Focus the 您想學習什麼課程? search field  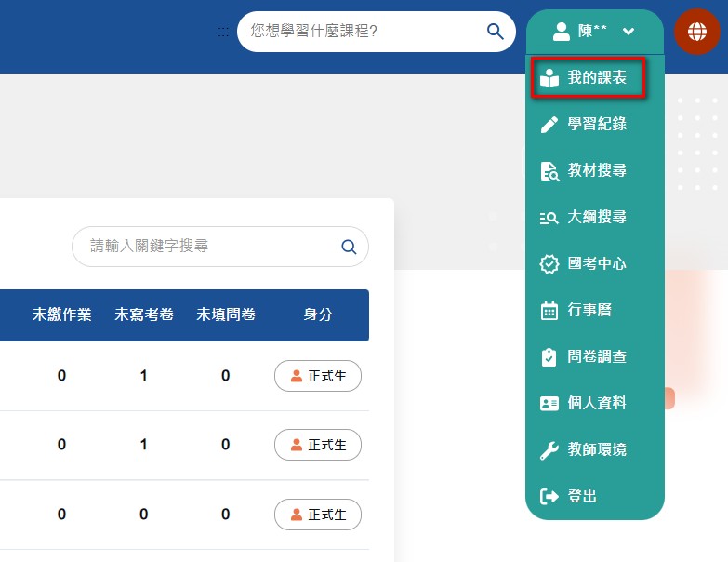[376, 32]
